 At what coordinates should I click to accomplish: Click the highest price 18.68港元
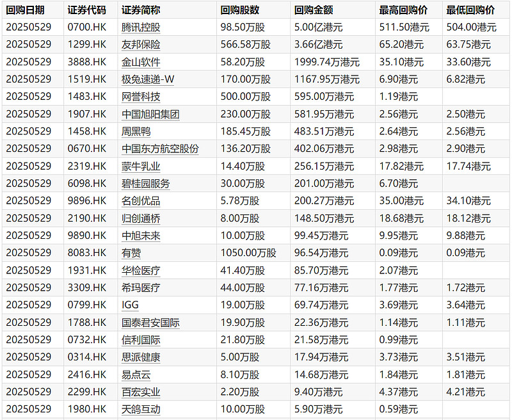click(x=401, y=218)
